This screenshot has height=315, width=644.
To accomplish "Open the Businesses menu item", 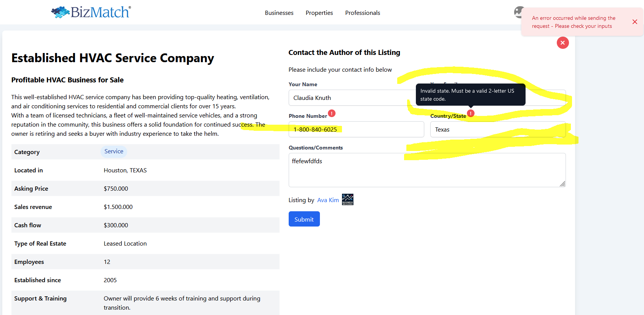I will (279, 13).
